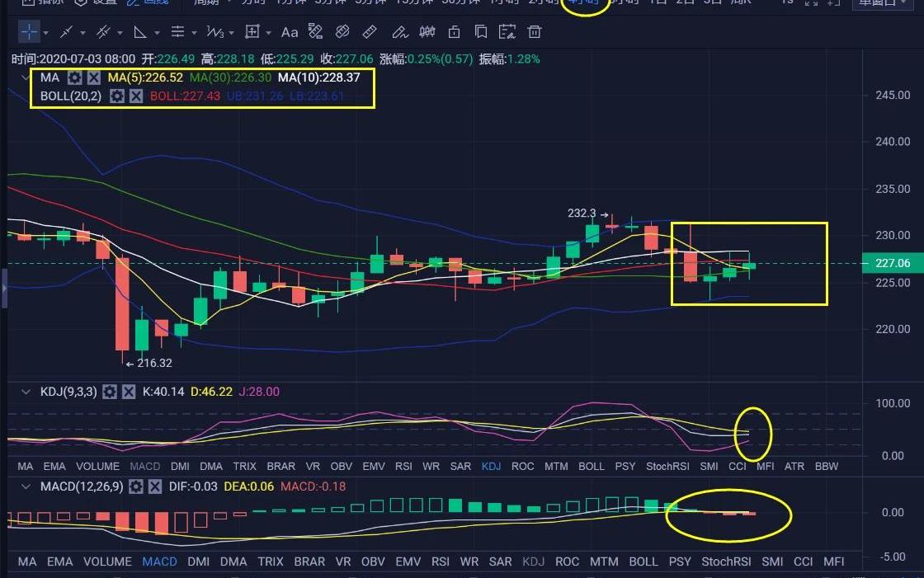The width and height of the screenshot is (924, 578).
Task: Open KDJ(9,3,3) settings gear
Action: [110, 392]
